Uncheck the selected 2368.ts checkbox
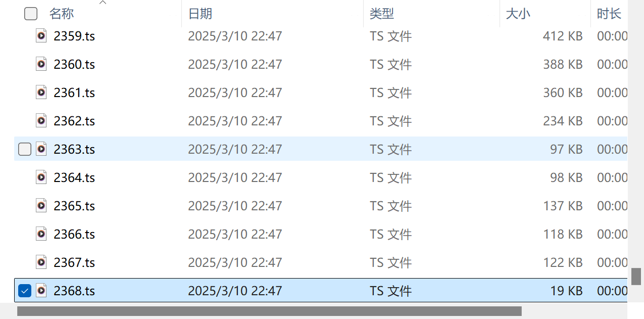The image size is (644, 319). pyautogui.click(x=25, y=291)
